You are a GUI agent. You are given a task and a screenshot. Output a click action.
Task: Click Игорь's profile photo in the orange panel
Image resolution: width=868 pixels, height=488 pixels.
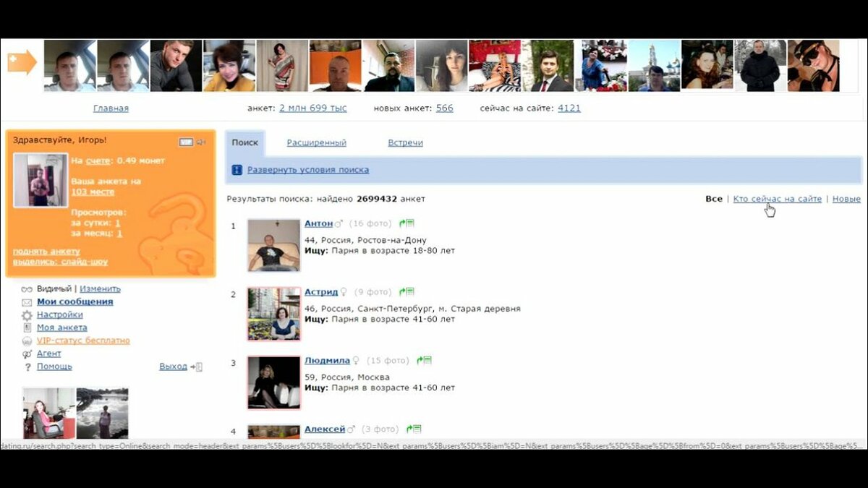coord(41,180)
